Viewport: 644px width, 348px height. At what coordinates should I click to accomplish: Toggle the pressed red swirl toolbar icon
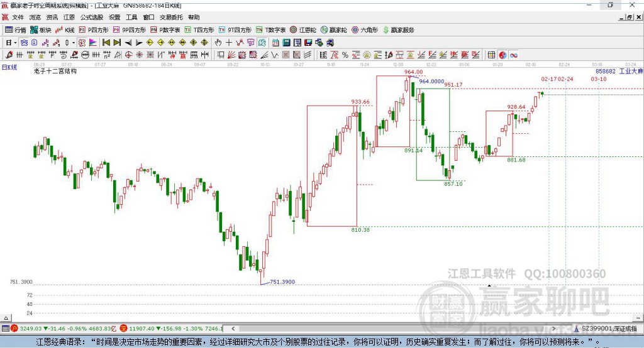point(82,43)
